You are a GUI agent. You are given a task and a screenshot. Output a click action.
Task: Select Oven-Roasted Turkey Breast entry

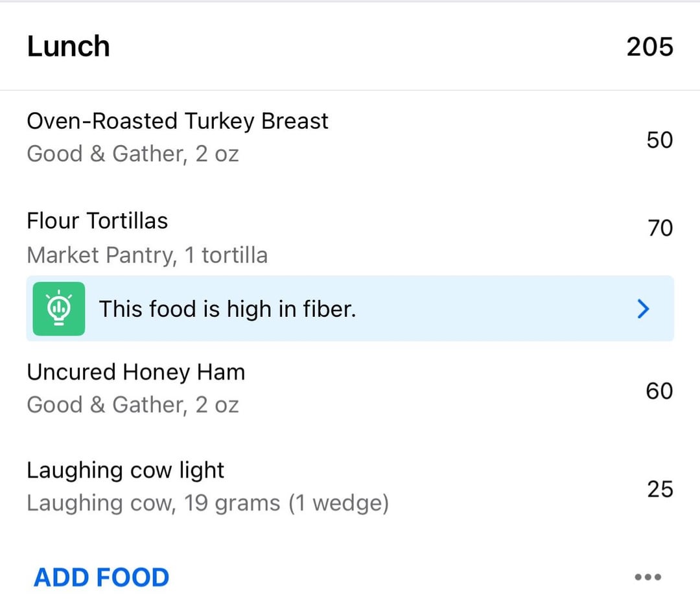(350, 137)
